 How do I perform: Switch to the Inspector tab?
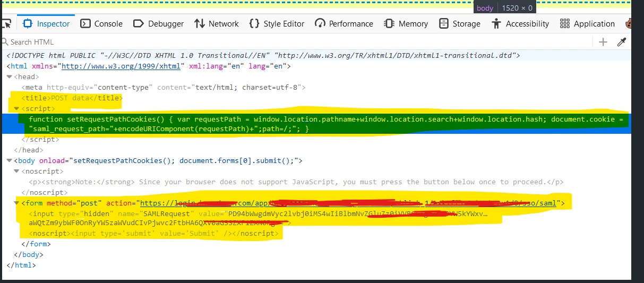(46, 24)
